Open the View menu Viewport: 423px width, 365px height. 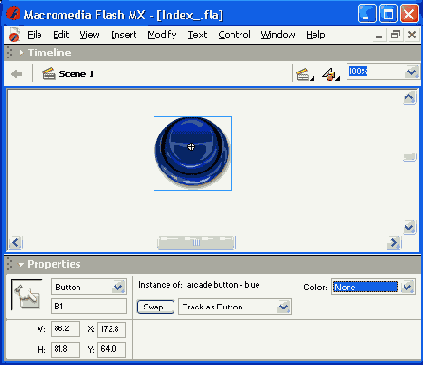[89, 35]
